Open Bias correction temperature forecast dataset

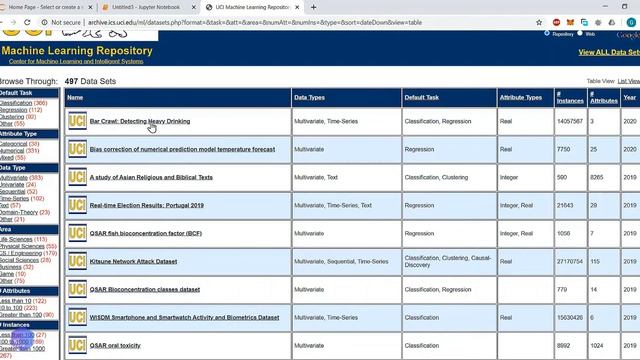tap(182, 149)
